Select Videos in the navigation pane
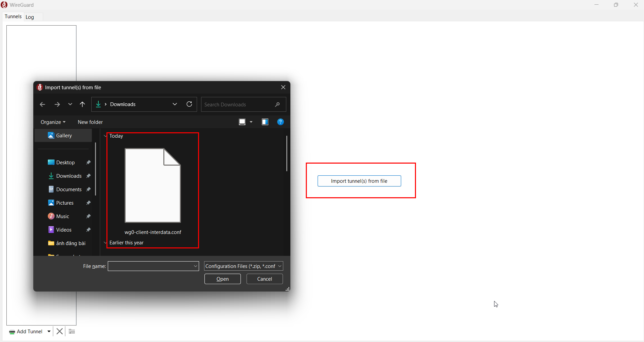 click(63, 230)
